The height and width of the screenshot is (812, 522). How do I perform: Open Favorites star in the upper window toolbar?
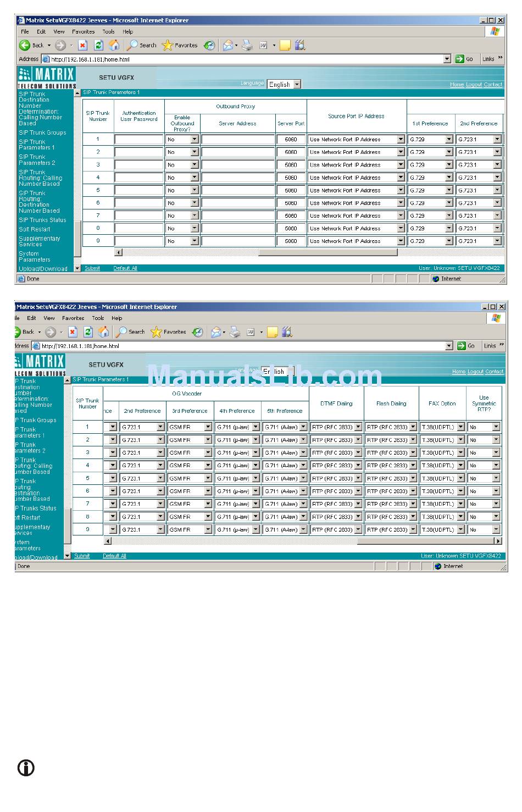pyautogui.click(x=180, y=46)
